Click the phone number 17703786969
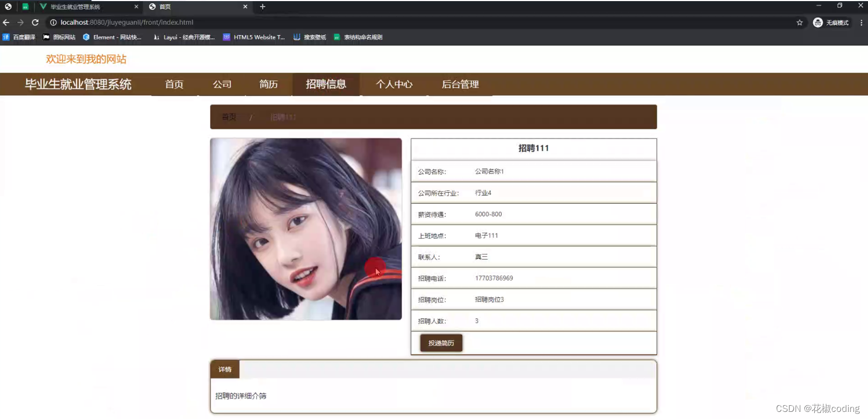Screen dimensions: 868x419 coord(494,278)
